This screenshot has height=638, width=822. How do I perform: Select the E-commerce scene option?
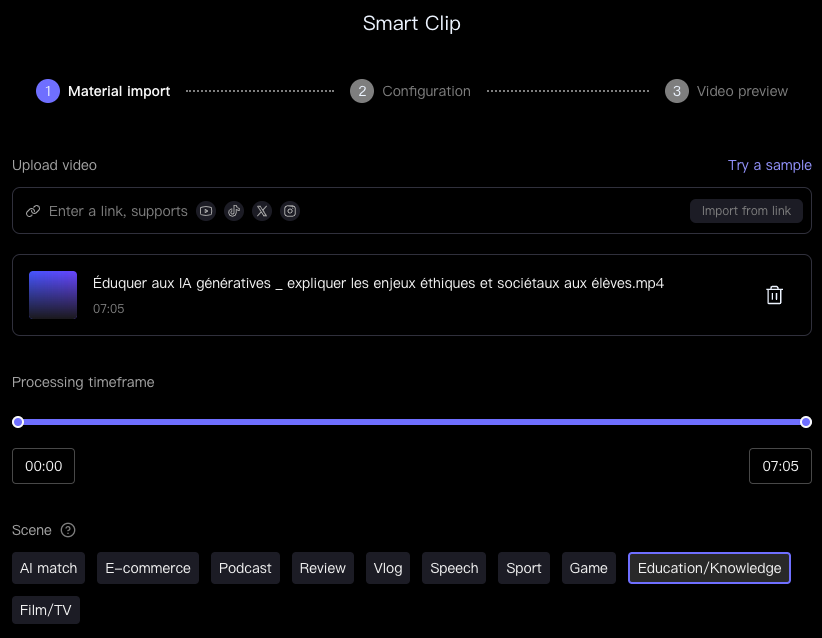coord(148,568)
